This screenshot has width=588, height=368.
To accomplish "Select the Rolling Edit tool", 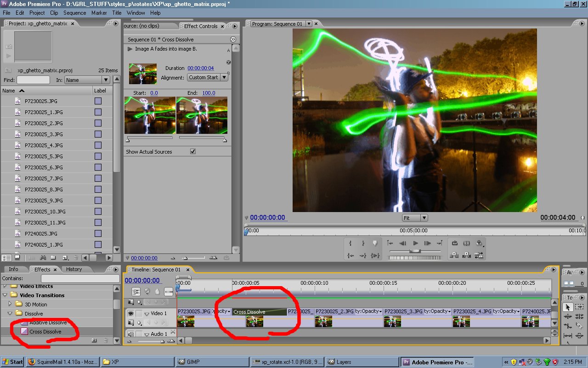I will 579,316.
